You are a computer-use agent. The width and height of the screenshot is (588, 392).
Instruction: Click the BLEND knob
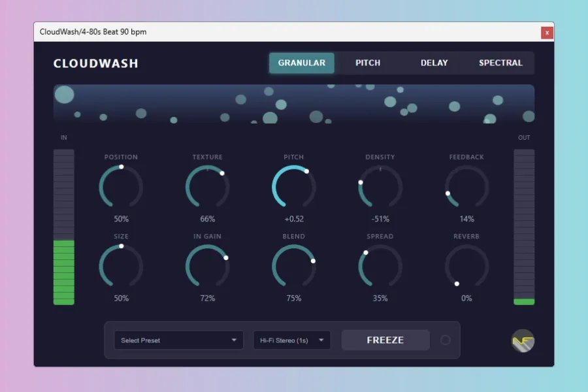(293, 267)
